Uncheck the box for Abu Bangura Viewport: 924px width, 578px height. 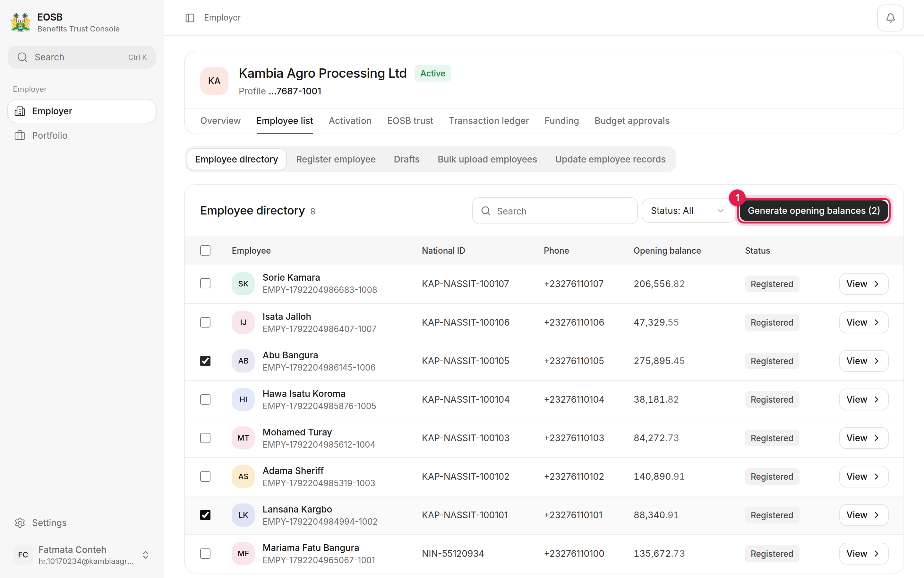205,361
